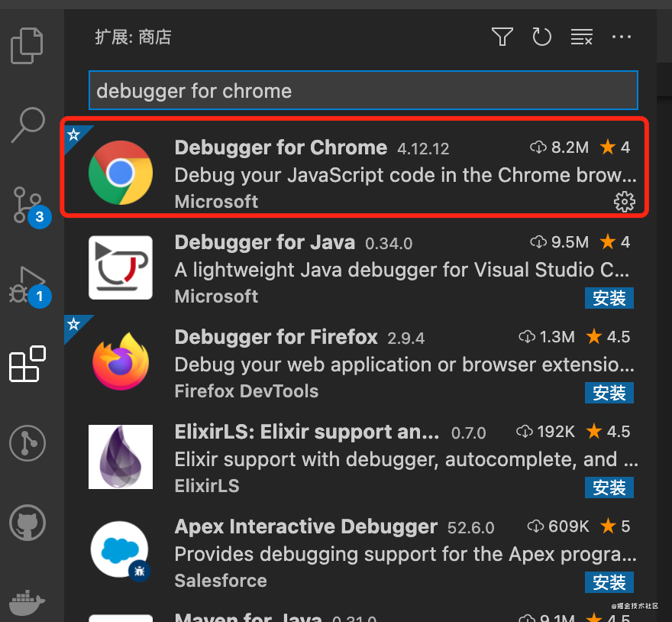Click 'A lightweight Java debugger' description
This screenshot has width=672, height=622.
402,271
